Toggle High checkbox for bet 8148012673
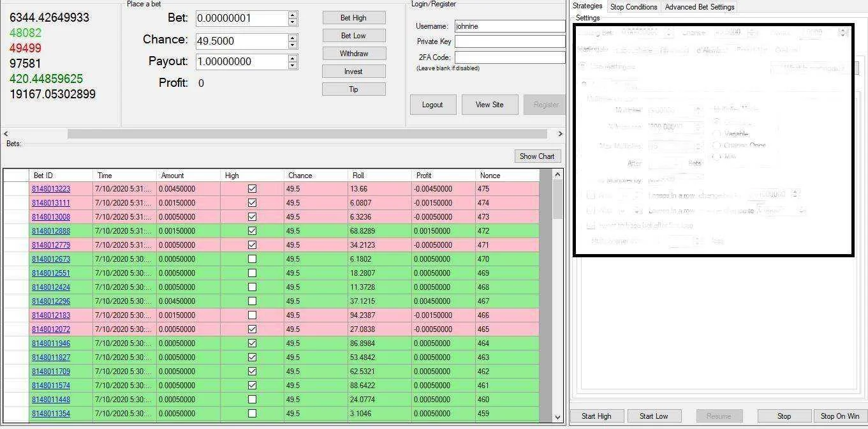The image size is (868, 429). point(252,259)
